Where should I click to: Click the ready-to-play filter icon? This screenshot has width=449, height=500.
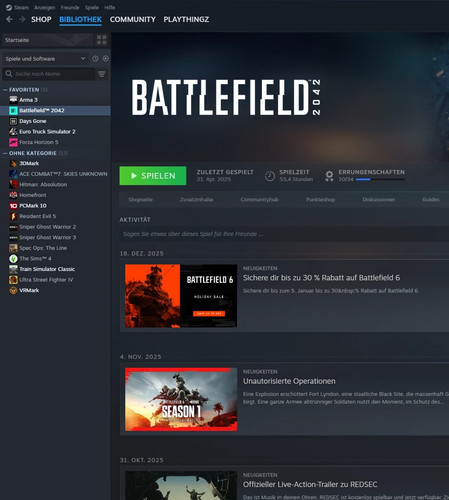coord(106,59)
